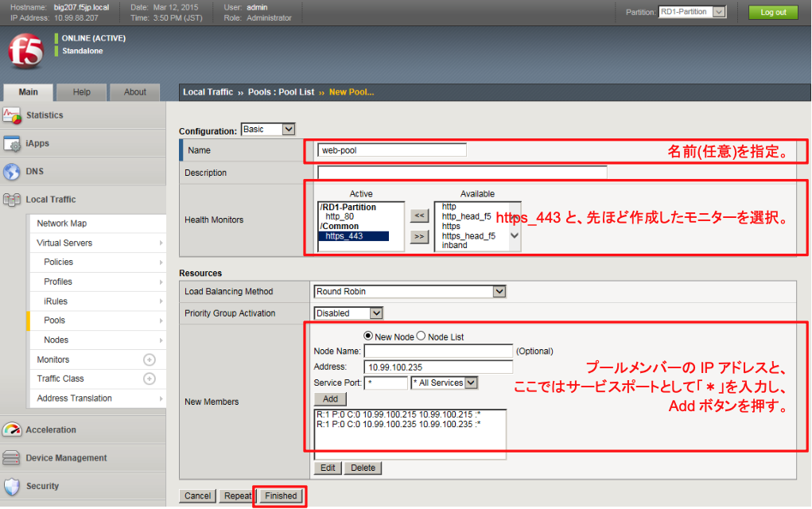This screenshot has width=812, height=509.
Task: Click the Address input field
Action: tap(438, 367)
